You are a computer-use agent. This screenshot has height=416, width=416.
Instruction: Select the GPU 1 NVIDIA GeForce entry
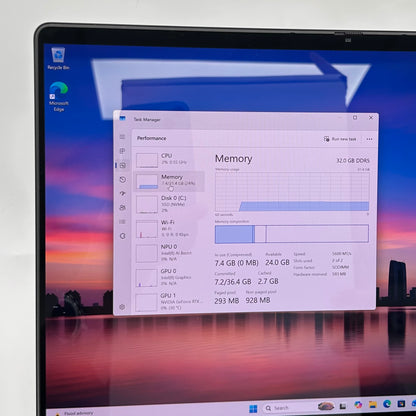tap(169, 302)
